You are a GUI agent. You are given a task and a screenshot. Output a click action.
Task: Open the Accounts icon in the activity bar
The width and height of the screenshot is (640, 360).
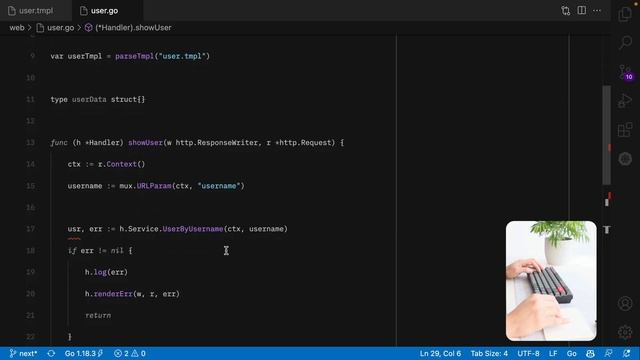coord(625,304)
